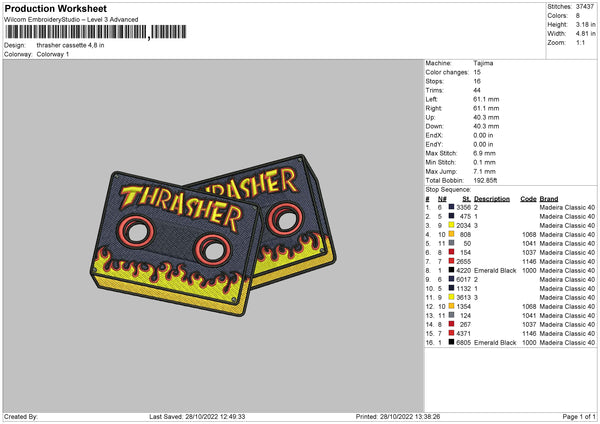Click stitch count 2655 in stop row 7
Screen dimensions: 600x424
(x=463, y=261)
